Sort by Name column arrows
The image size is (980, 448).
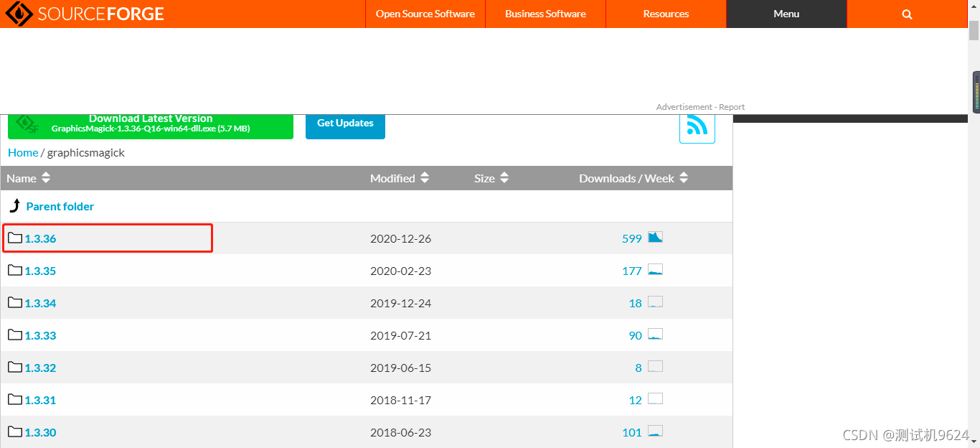click(x=46, y=178)
